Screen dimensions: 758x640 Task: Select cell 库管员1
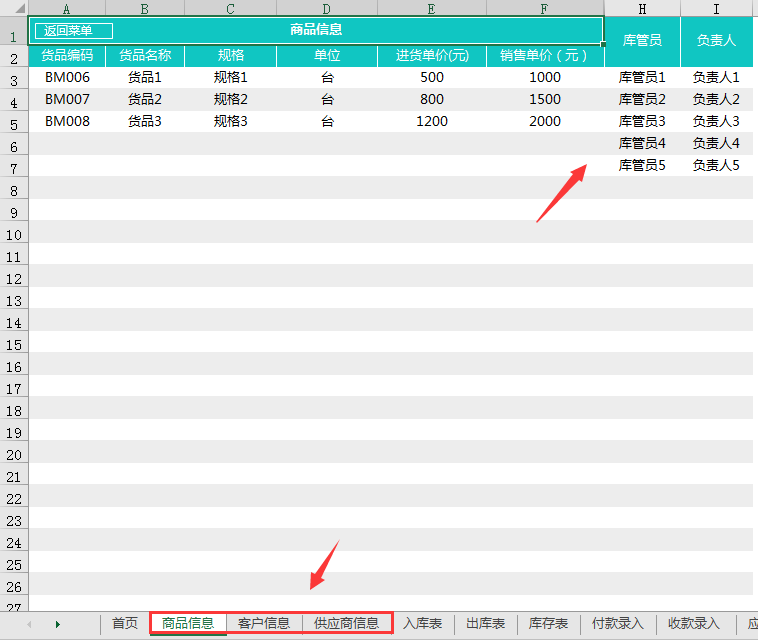coord(642,77)
